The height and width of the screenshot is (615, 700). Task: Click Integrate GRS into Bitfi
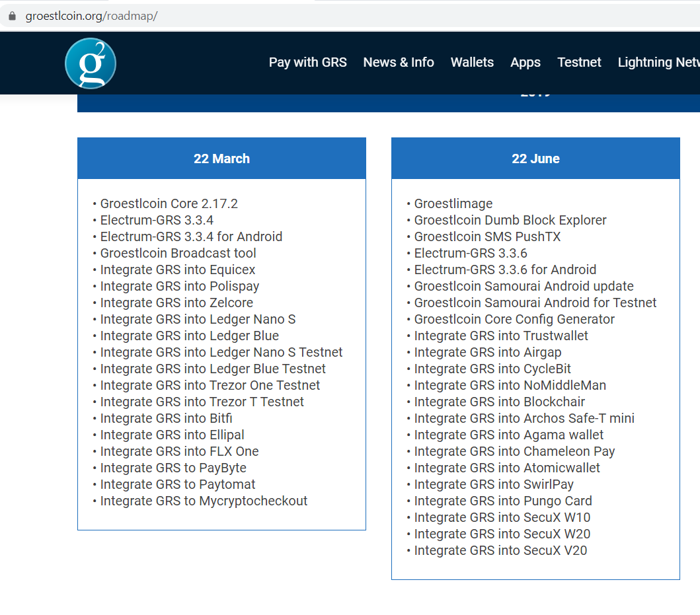click(x=166, y=418)
